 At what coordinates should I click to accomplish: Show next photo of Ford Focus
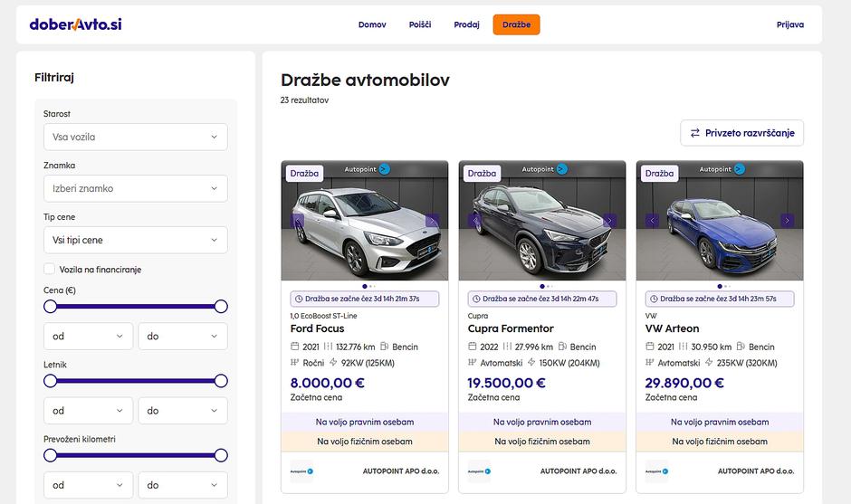[432, 221]
